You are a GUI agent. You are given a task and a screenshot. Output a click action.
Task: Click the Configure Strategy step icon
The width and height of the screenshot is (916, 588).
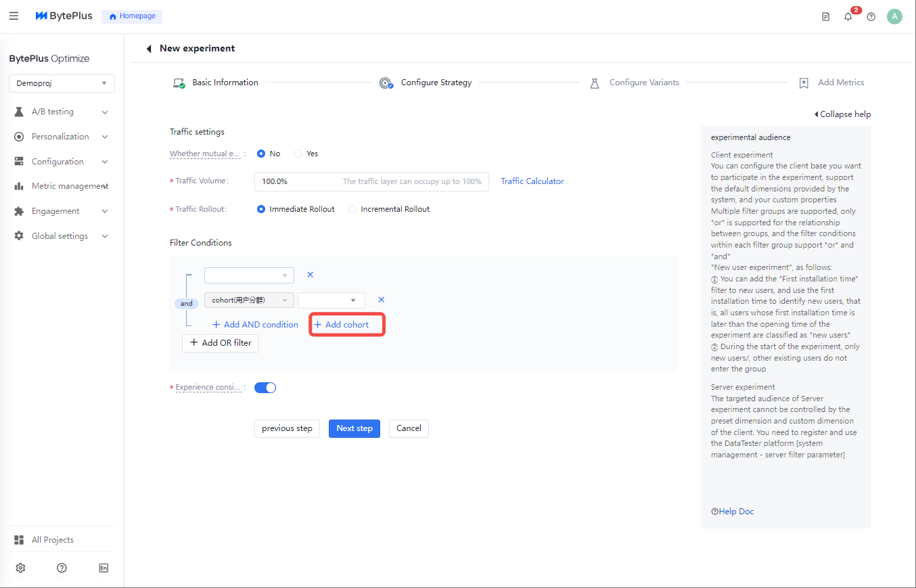pyautogui.click(x=386, y=83)
